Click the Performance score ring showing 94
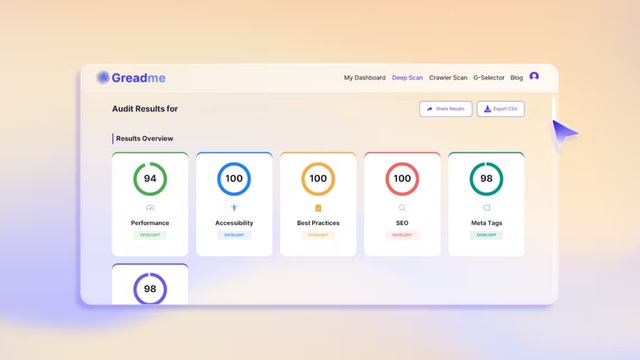The image size is (640, 360). pos(150,179)
